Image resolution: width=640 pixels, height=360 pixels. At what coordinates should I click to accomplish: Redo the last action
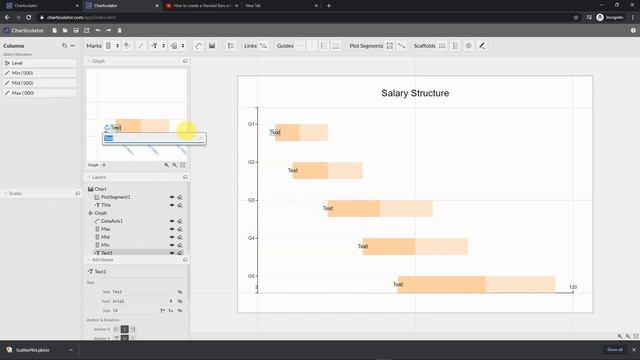click(109, 31)
